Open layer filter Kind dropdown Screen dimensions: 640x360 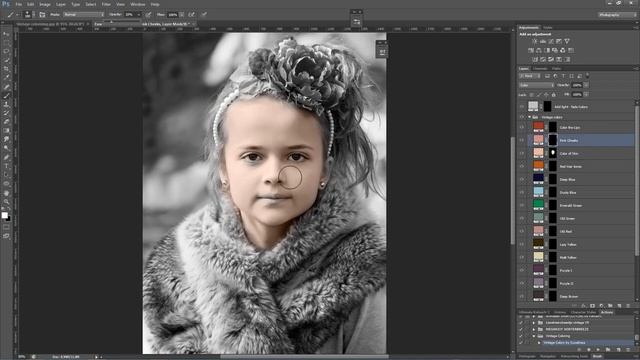(x=529, y=76)
